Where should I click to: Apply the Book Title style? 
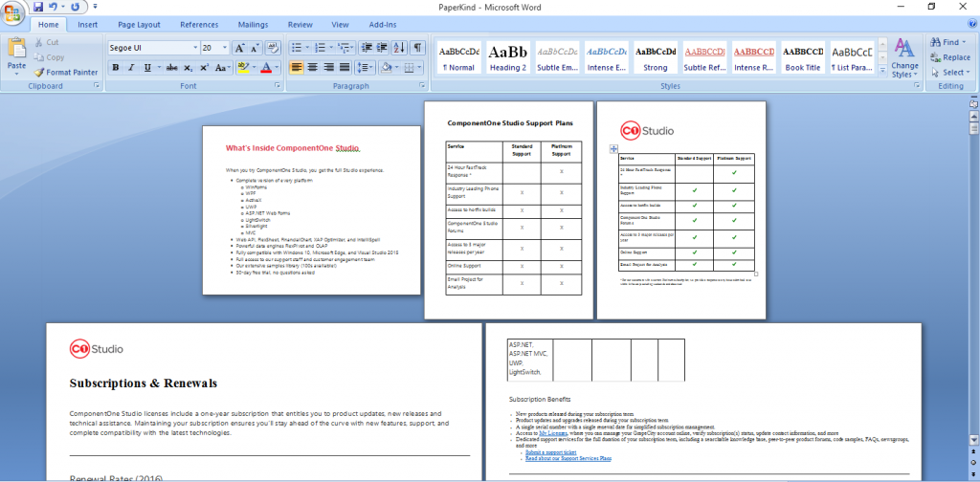coord(803,58)
